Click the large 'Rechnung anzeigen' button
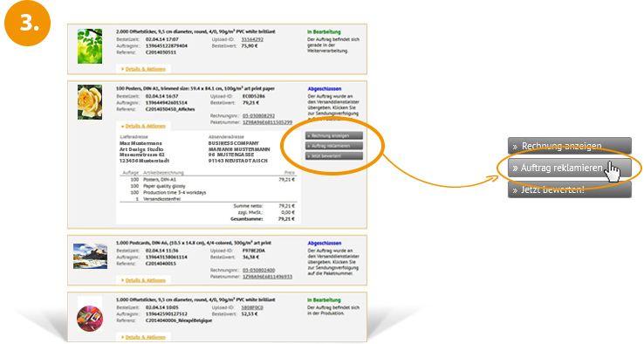The image size is (644, 344). 569,146
